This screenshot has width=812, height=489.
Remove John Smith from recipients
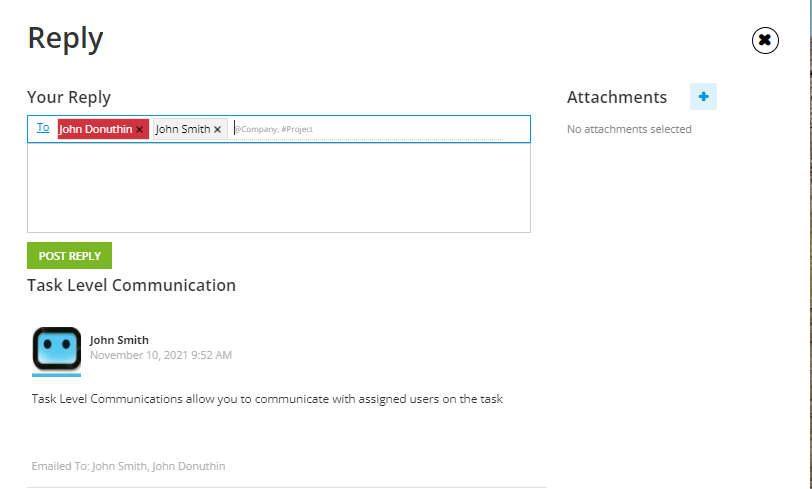pyautogui.click(x=218, y=130)
